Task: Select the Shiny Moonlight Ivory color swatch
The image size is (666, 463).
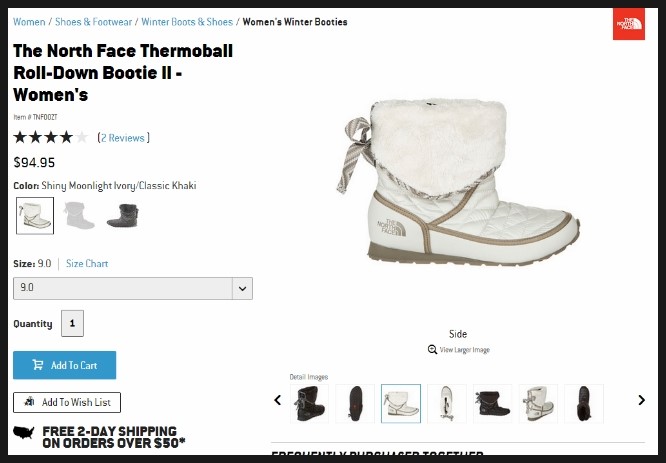Action: [35, 215]
